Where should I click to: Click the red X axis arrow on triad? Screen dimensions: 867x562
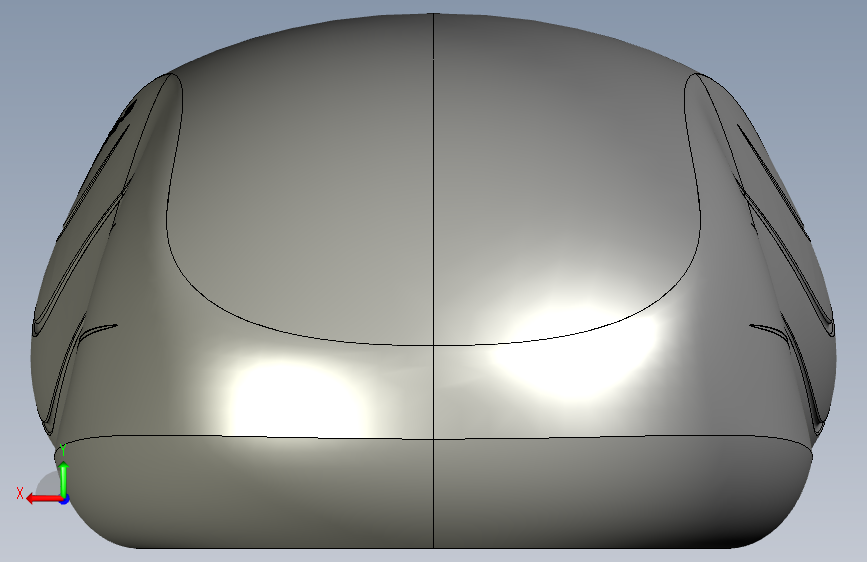[x=43, y=499]
